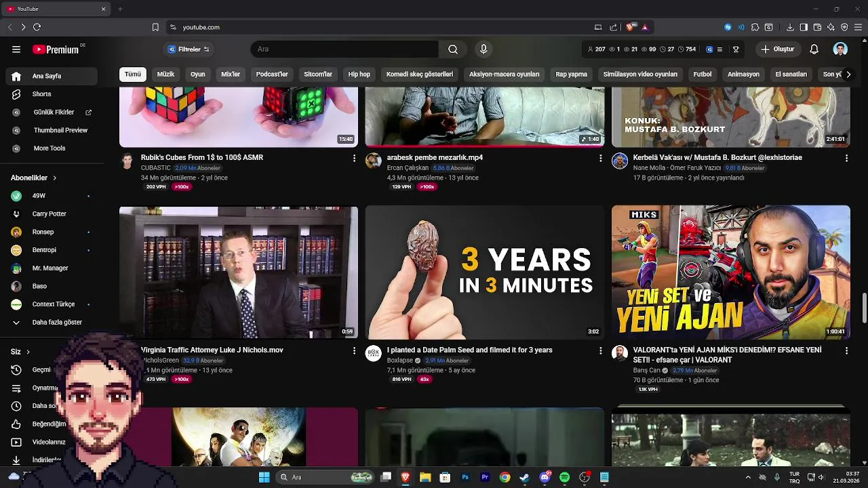The width and height of the screenshot is (868, 488).
Task: Toggle the browser sidebar panel icon
Action: coord(804,27)
